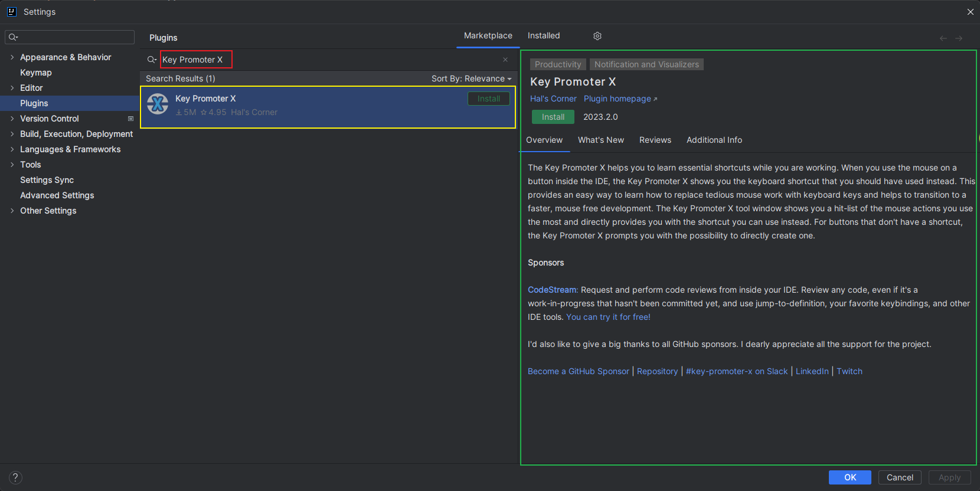Image resolution: width=980 pixels, height=491 pixels.
Task: Open the LinkedIn link
Action: click(x=812, y=371)
